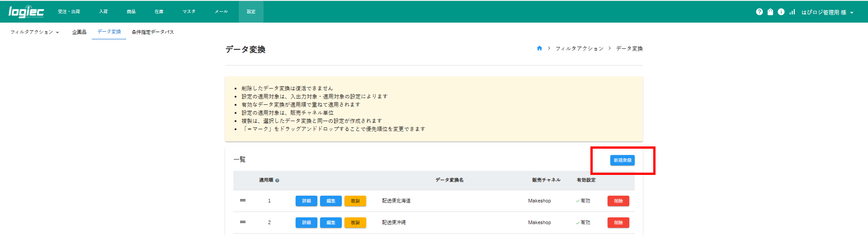The image size is (868, 235).
Task: Click the logiec logo
Action: pyautogui.click(x=26, y=12)
